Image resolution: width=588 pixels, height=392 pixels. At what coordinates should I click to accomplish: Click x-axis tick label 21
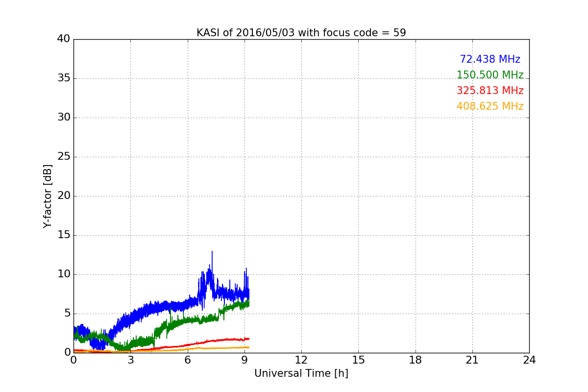[x=472, y=360]
